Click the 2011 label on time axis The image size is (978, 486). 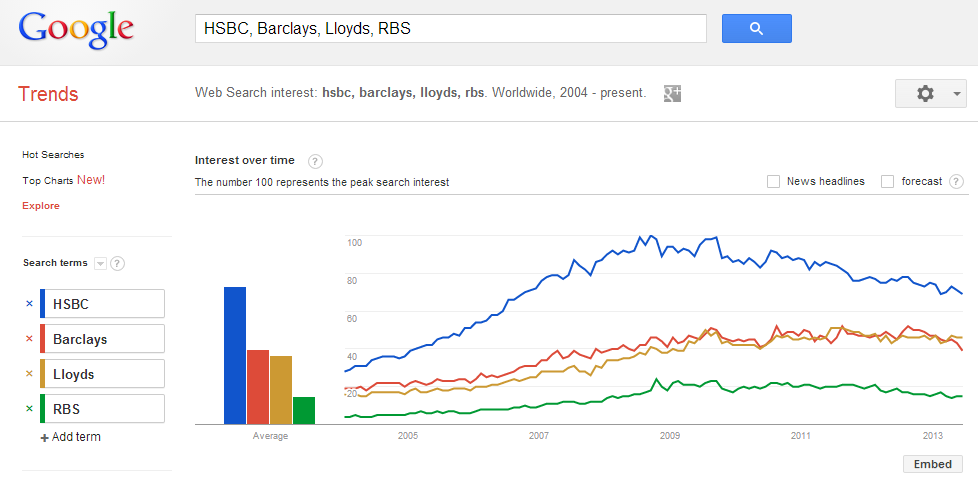tap(801, 435)
